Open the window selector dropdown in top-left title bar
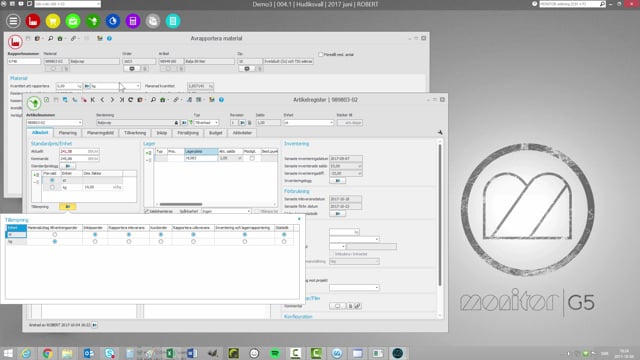The image size is (640, 360). coord(98,4)
